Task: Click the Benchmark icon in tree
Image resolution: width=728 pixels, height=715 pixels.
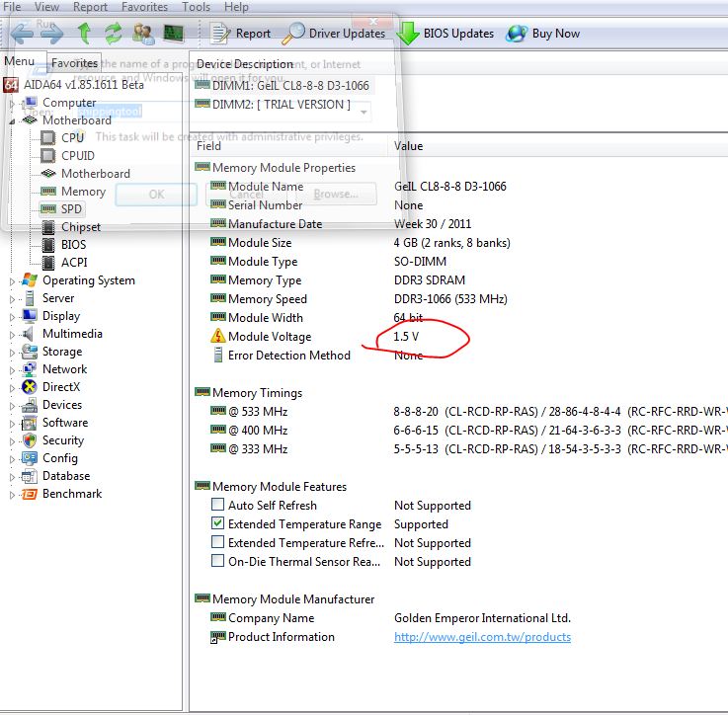Action: click(30, 494)
